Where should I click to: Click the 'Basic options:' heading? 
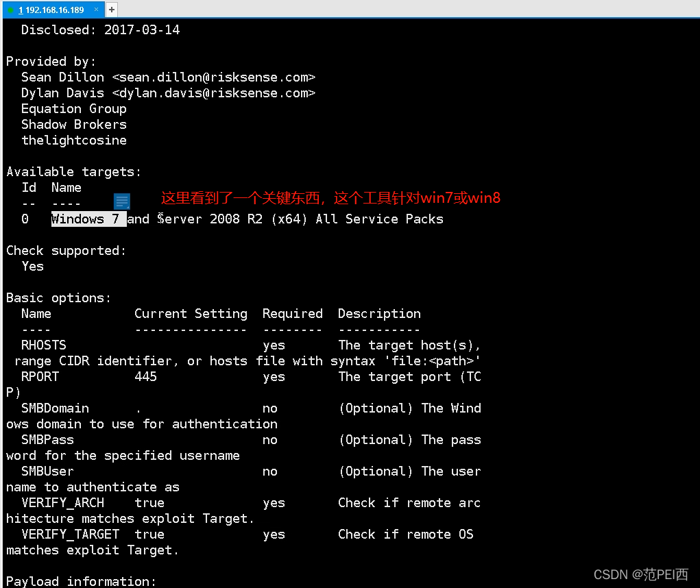pos(58,298)
